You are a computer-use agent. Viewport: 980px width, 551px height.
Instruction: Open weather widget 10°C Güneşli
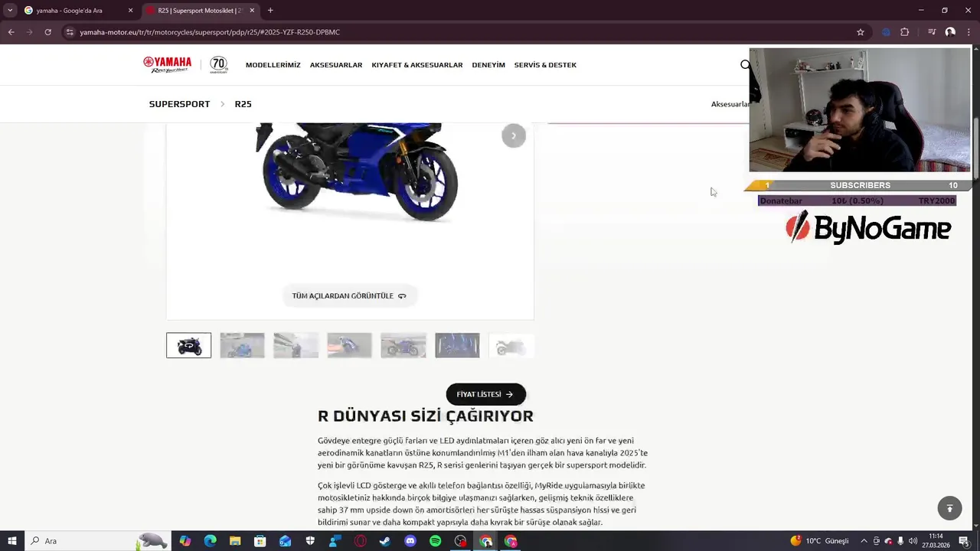(820, 541)
